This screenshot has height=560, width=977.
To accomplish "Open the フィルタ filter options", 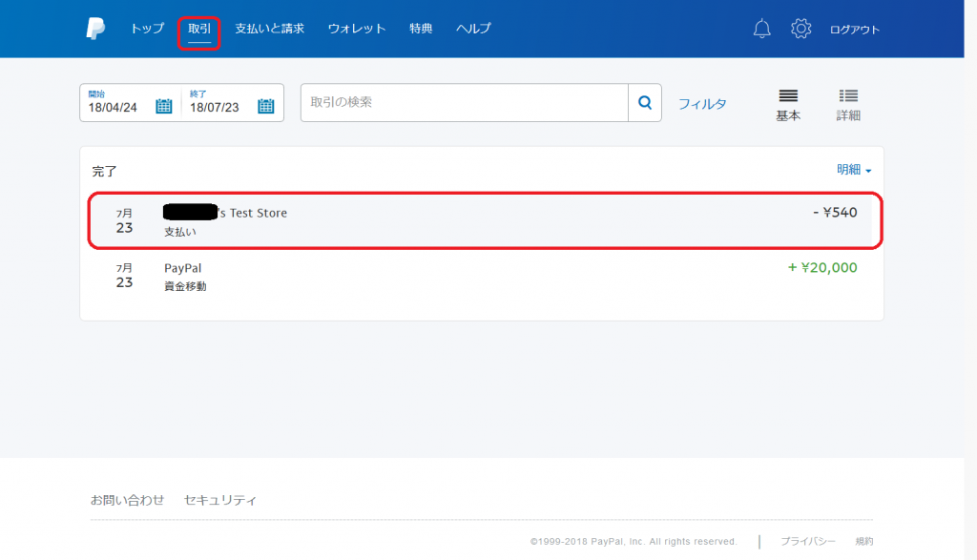I will coord(702,104).
